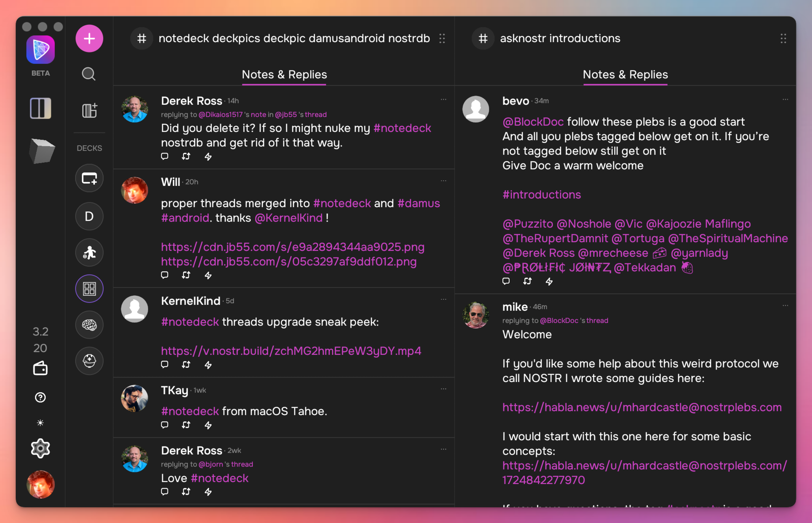
Task: Open the search magnifier icon
Action: [89, 74]
